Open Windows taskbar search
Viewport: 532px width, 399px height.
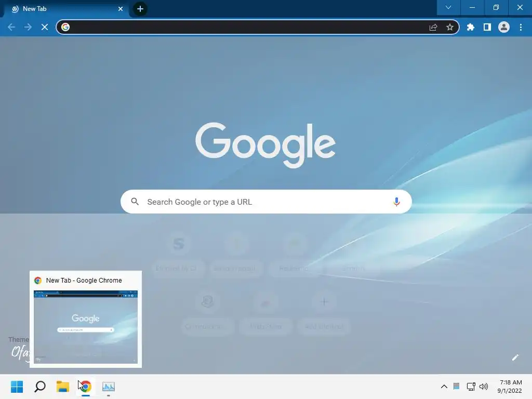coord(40,387)
